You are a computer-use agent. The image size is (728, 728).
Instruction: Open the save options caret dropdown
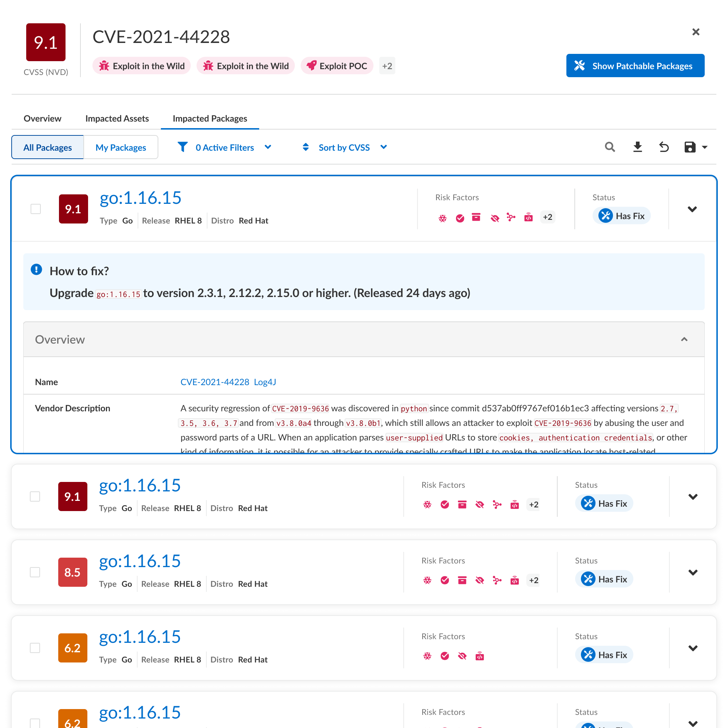coord(704,147)
